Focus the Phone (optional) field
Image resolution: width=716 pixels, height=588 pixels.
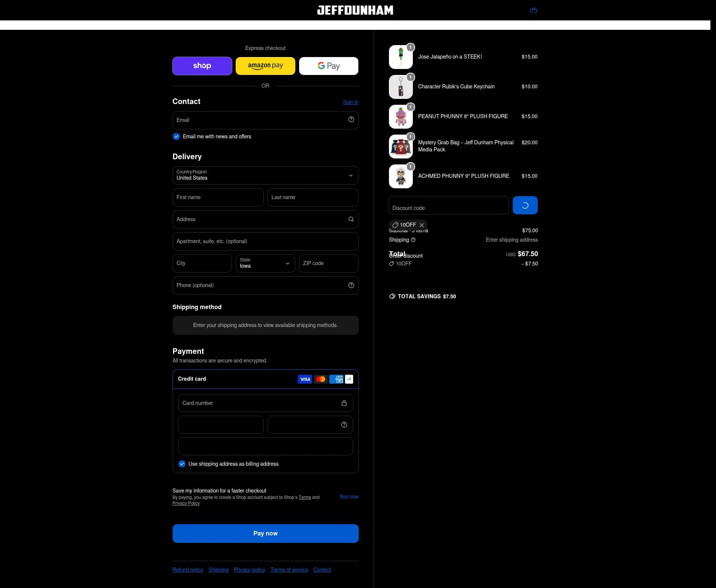coord(266,286)
